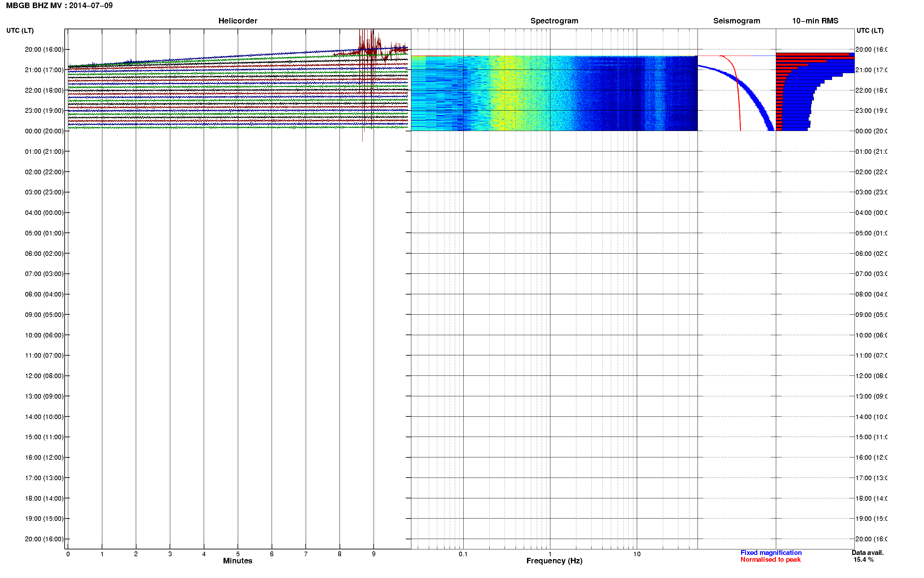Screen dimensions: 924x578
Task: Click the left '19:00 (15:00)' time label
Action: (x=44, y=519)
